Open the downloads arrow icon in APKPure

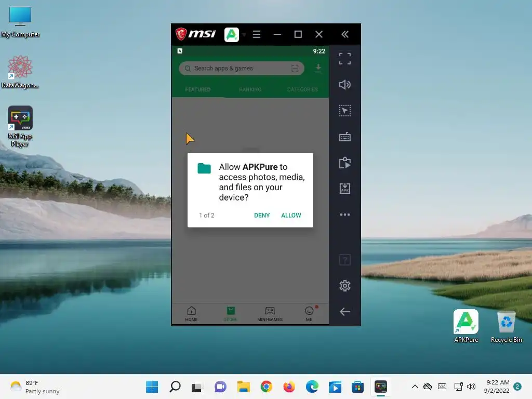[318, 68]
